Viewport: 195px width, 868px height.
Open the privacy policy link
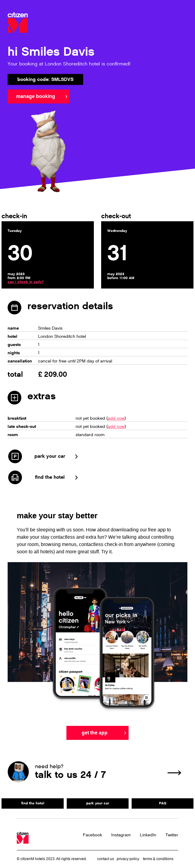[128, 859]
